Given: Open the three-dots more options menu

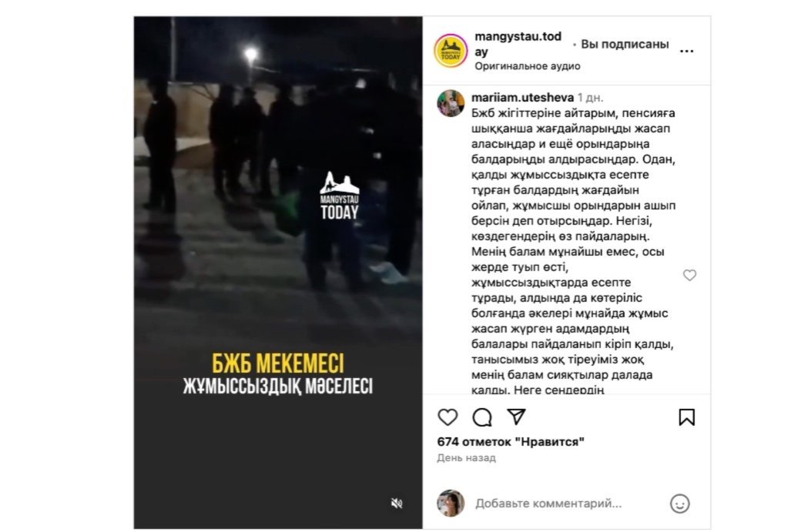Looking at the screenshot, I should click(x=686, y=51).
